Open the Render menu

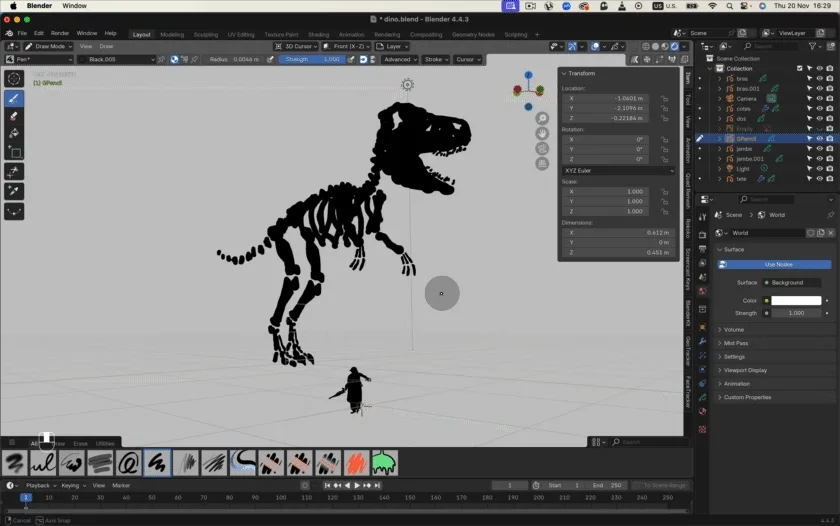60,33
